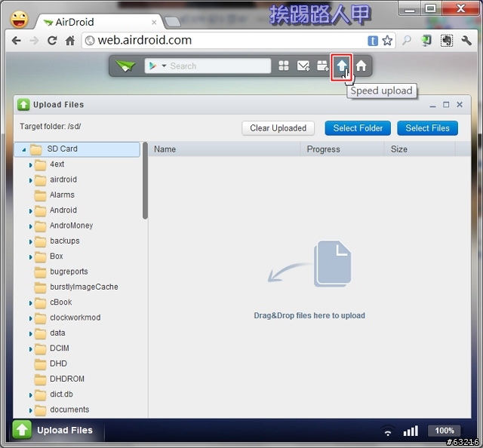Click the browser forward arrow

pyautogui.click(x=34, y=40)
